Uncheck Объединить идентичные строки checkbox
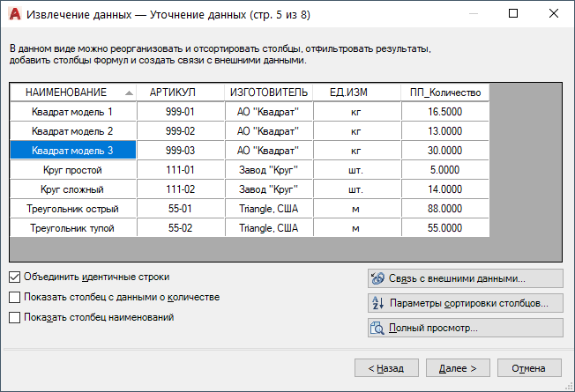575x392 pixels. pyautogui.click(x=15, y=277)
